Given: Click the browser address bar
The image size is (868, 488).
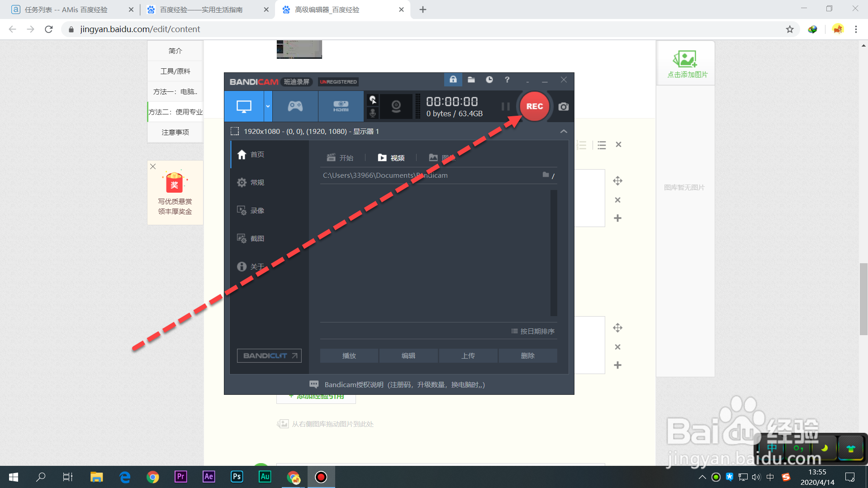Looking at the screenshot, I should coord(425,29).
